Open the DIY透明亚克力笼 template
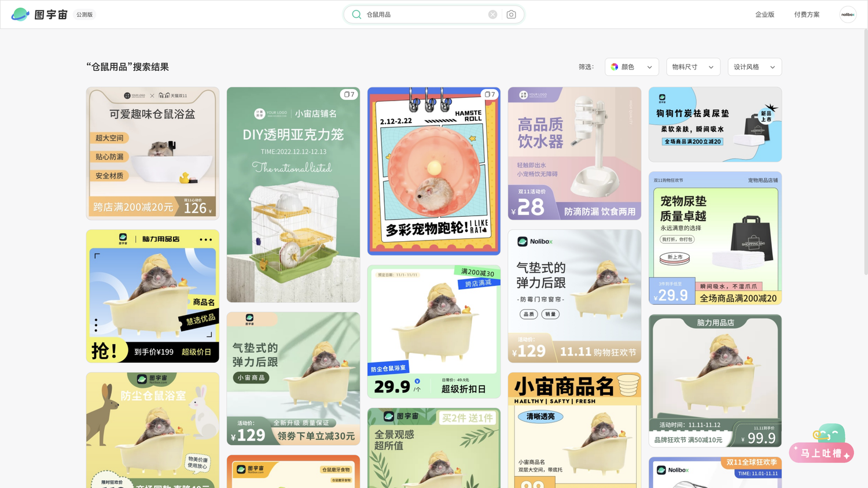The height and width of the screenshot is (488, 868). coord(293,195)
